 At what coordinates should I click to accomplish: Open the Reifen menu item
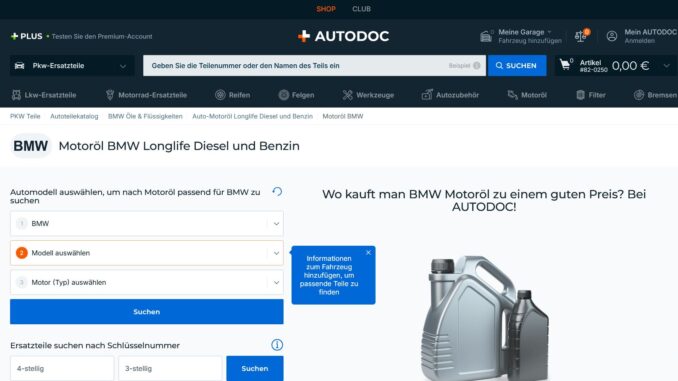coord(233,95)
